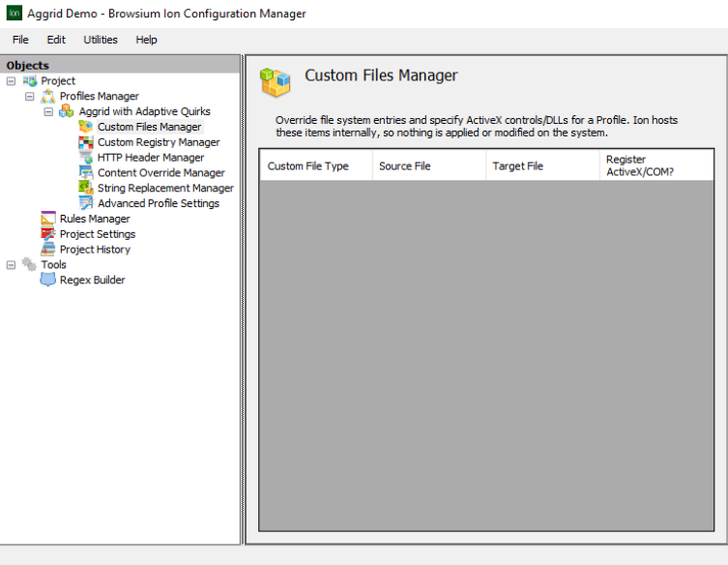Screen dimensions: 728x565
Task: Open Project Settings
Action: (x=98, y=234)
